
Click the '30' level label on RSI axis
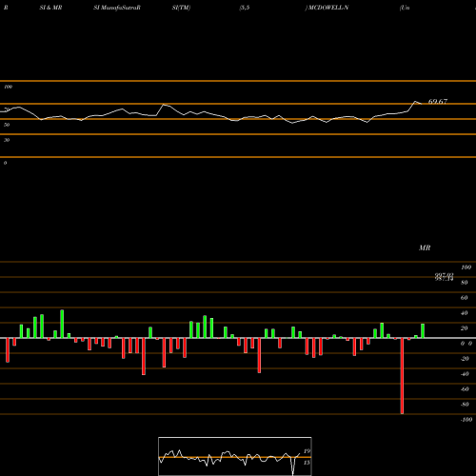(x=7, y=140)
